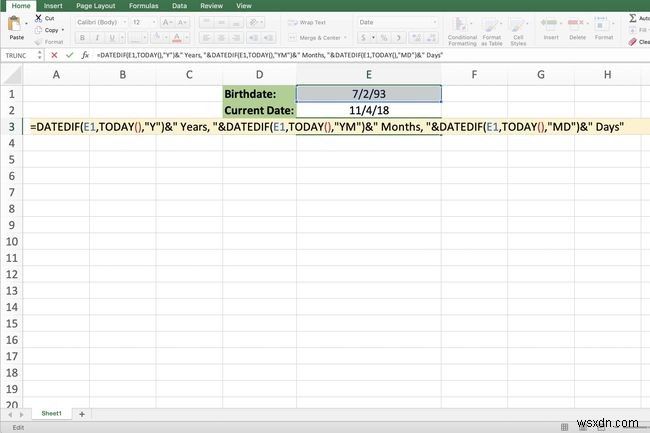The width and height of the screenshot is (650, 433).
Task: Click the increase decimal icon
Action: [x=416, y=38]
